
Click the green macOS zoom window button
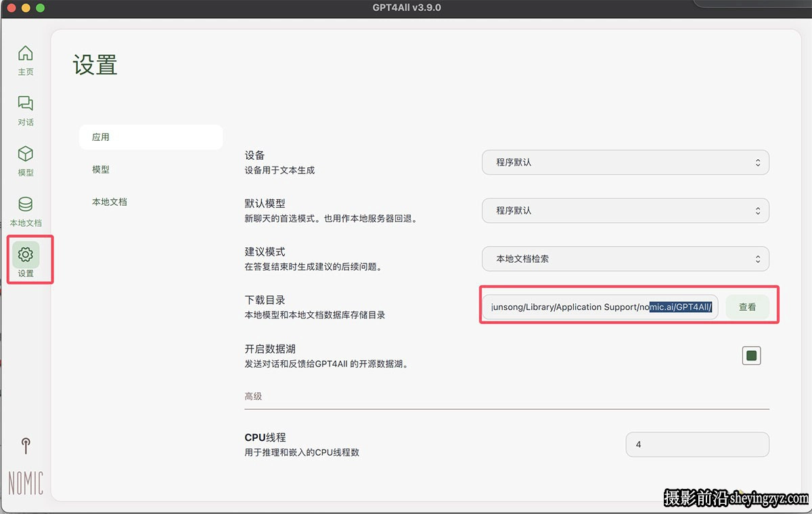pyautogui.click(x=40, y=7)
